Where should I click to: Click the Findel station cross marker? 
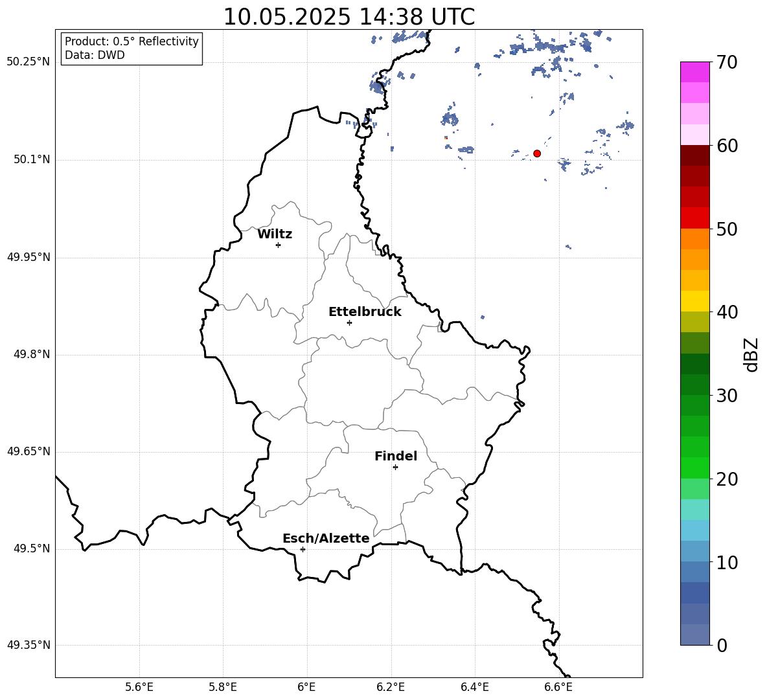(x=395, y=468)
